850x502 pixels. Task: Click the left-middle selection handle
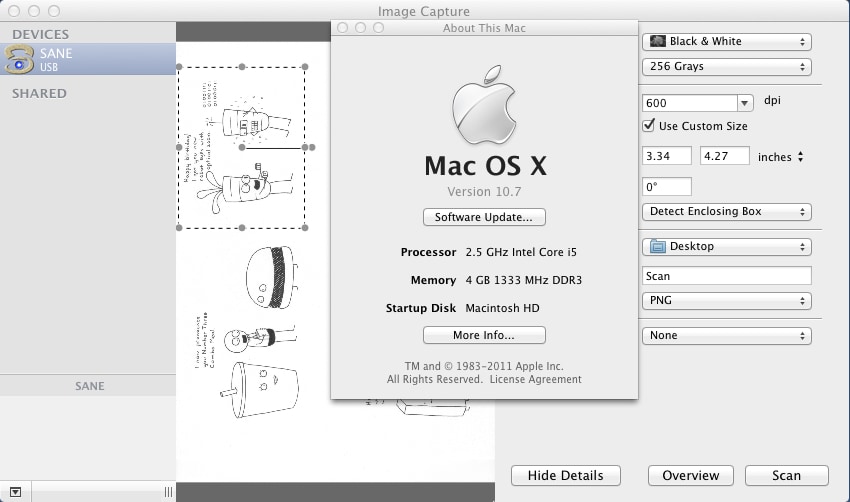point(179,147)
